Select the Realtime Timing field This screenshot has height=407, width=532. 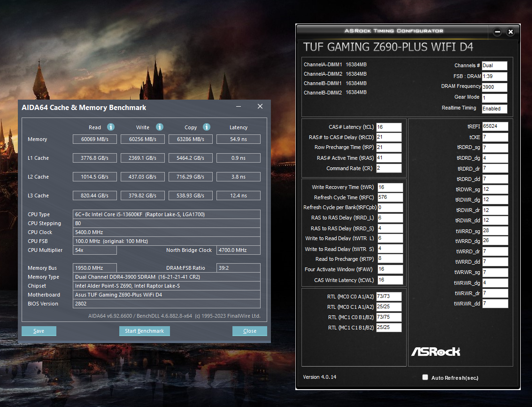(495, 109)
